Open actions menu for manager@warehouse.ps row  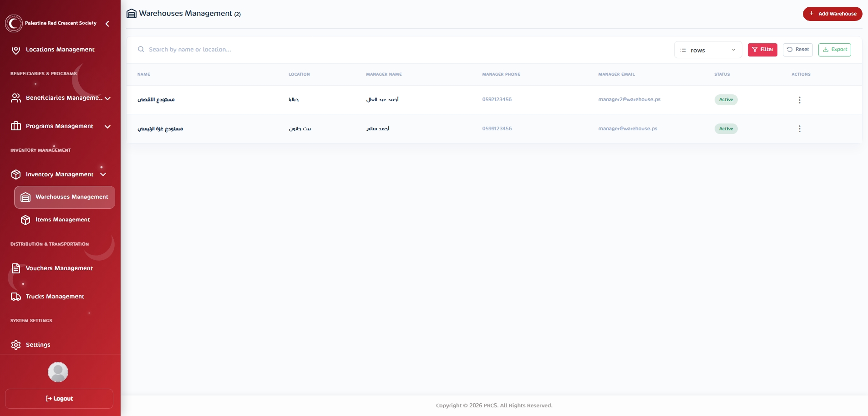click(799, 129)
